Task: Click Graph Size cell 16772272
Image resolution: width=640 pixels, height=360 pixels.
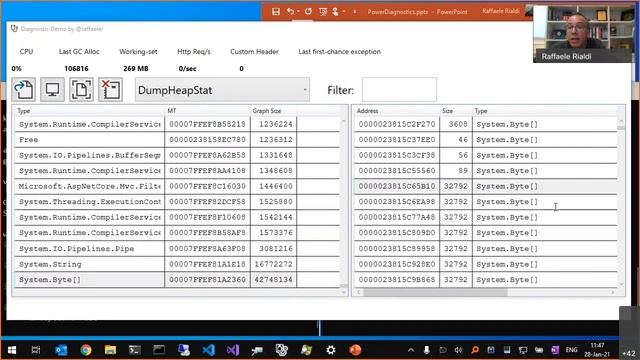Action: click(273, 264)
